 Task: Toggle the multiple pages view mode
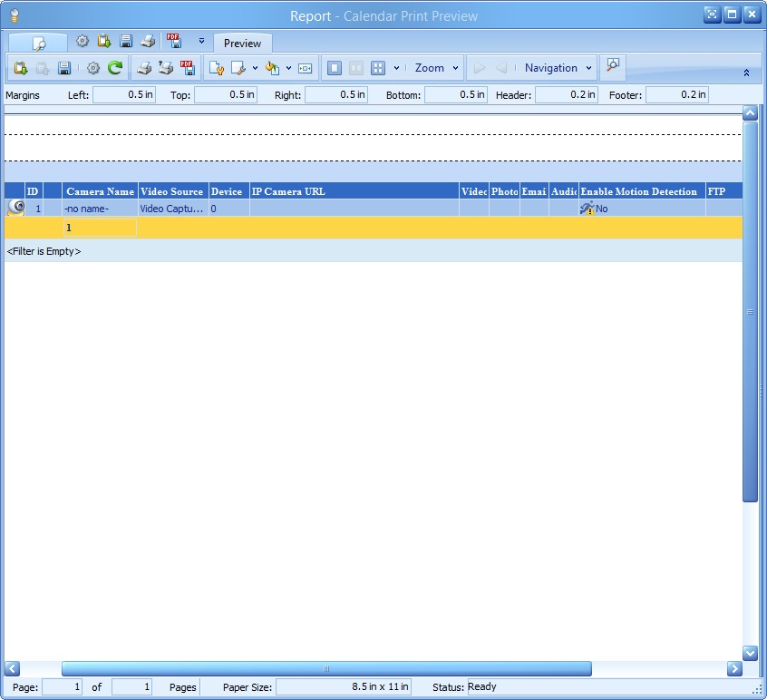point(377,67)
